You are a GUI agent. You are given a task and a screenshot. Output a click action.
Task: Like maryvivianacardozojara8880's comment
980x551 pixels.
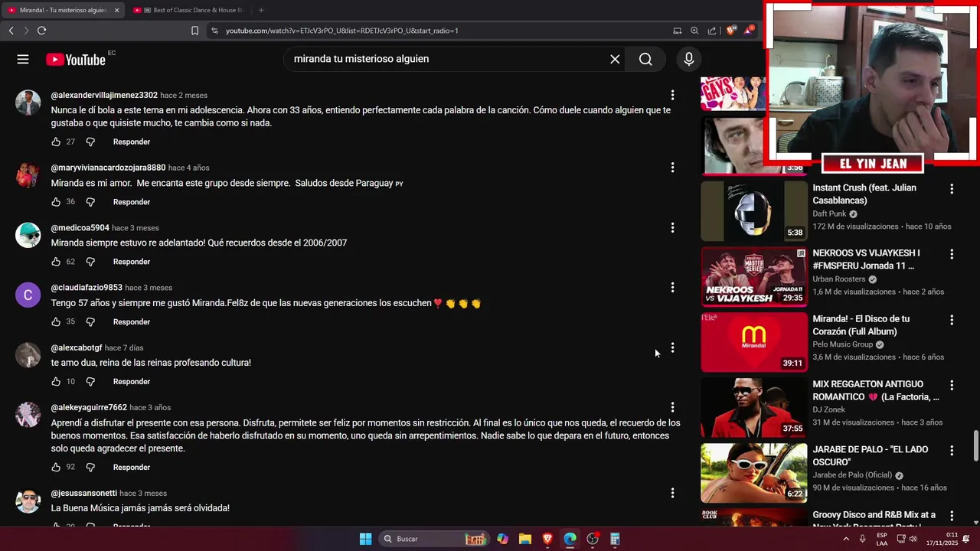tap(56, 202)
